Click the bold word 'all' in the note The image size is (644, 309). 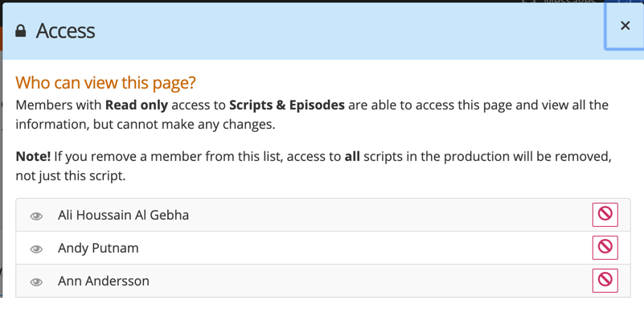pyautogui.click(x=352, y=157)
